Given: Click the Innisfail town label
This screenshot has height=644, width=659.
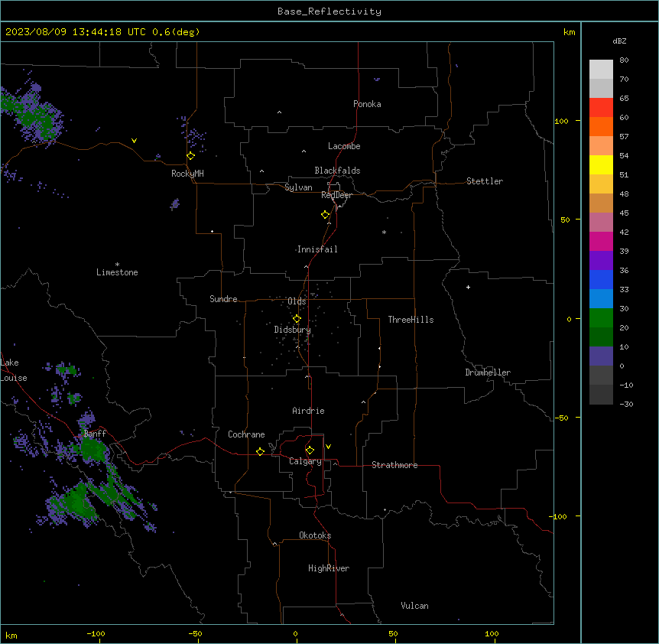Looking at the screenshot, I should coord(317,249).
